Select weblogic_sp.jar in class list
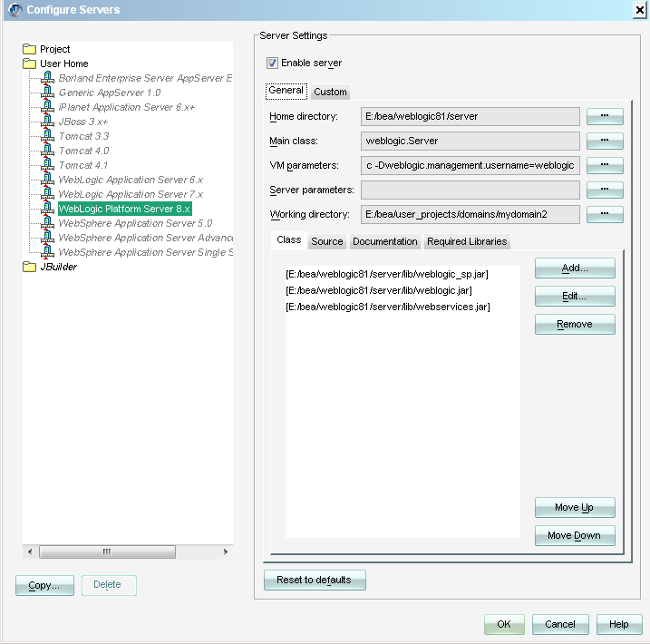The image size is (650, 644). [x=387, y=274]
